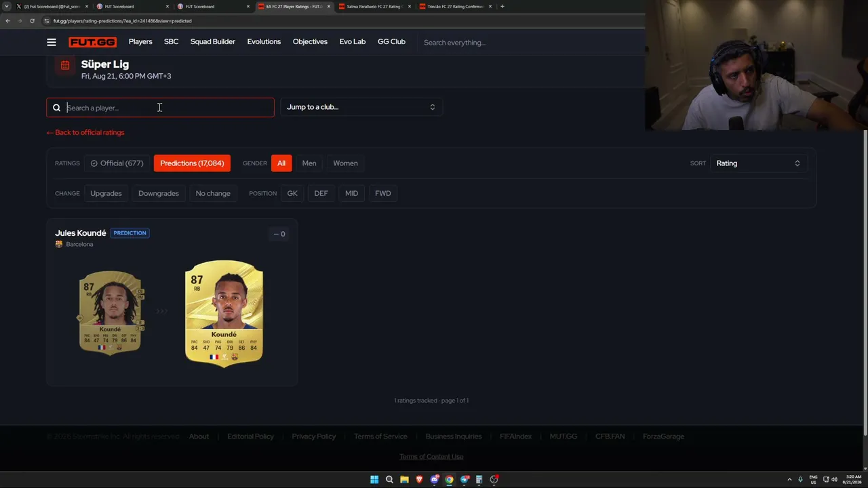868x488 pixels.
Task: Open the Evolutions nav menu
Action: pyautogui.click(x=264, y=42)
